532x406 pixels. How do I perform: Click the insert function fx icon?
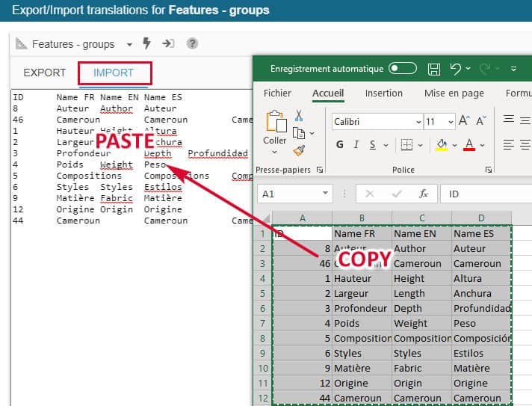[424, 194]
